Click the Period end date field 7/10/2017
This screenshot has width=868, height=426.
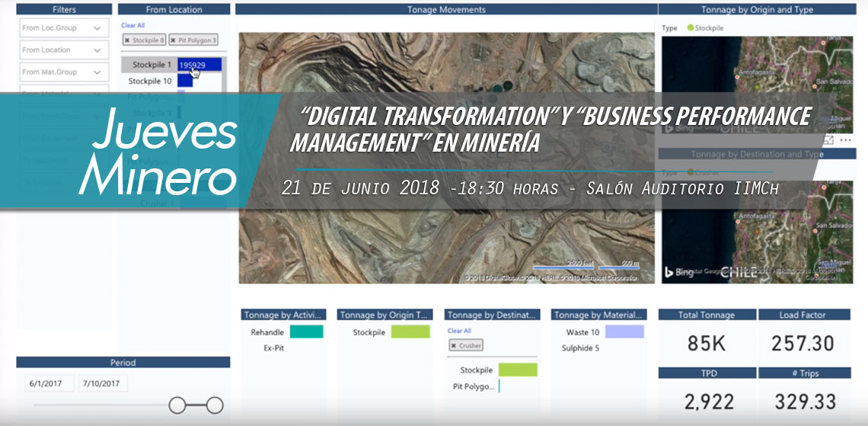point(103,383)
